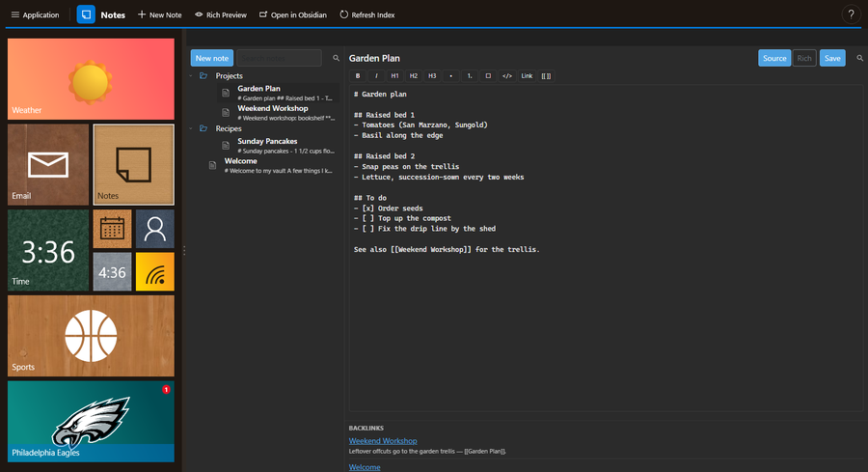Viewport: 868px width, 472px height.
Task: Click the blue New note button
Action: click(211, 58)
